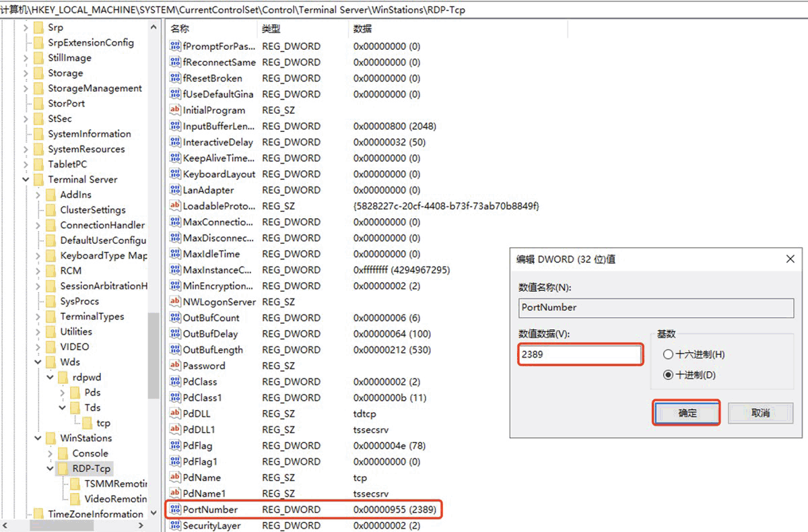The width and height of the screenshot is (808, 532).
Task: Close the 编辑 DWORD dialog
Action: coord(790,259)
